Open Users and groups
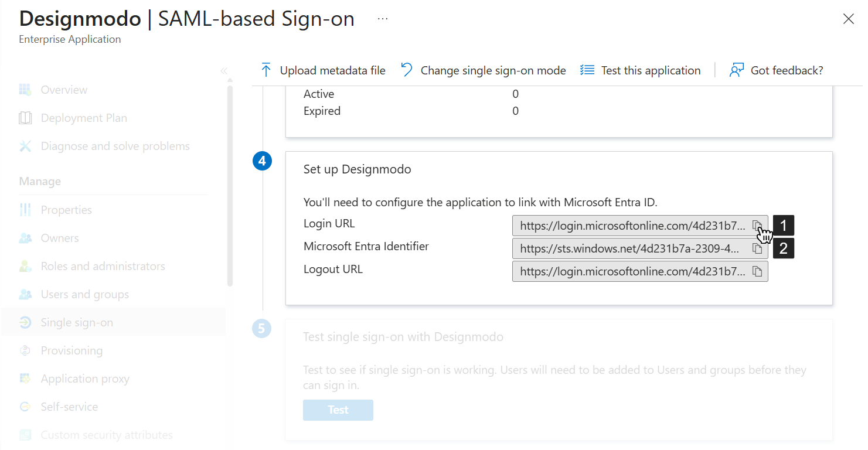Image resolution: width=868 pixels, height=450 pixels. point(85,294)
